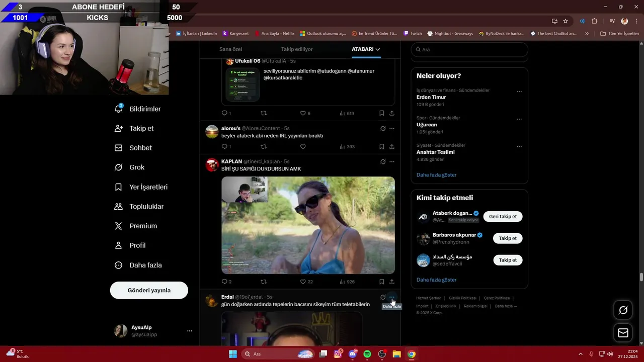The height and width of the screenshot is (362, 644).
Task: Open Gizlilik Politikası footer link
Action: pos(462,298)
